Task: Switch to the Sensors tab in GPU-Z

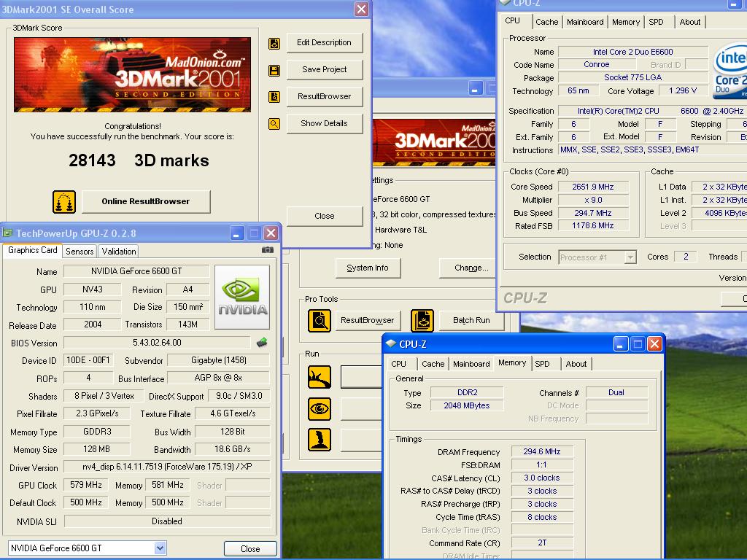Action: coord(80,252)
